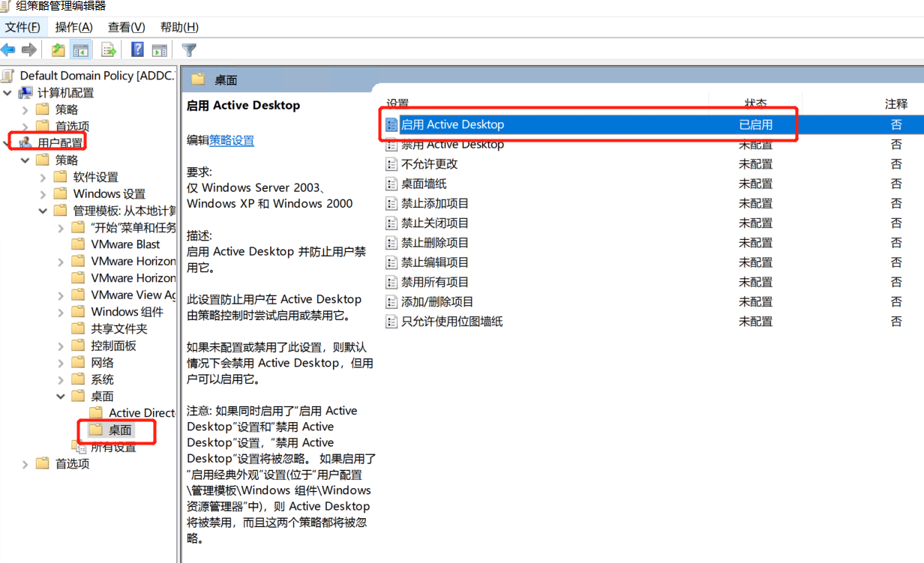This screenshot has height=563, width=924.
Task: Click the icon beside 禁止编辑项目 setting
Action: tap(391, 262)
